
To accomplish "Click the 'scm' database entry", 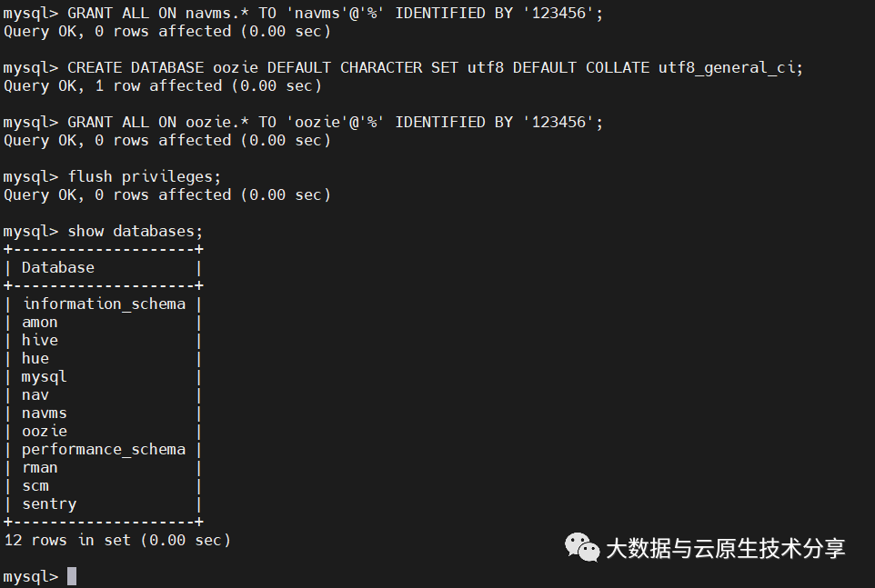I will pyautogui.click(x=35, y=486).
